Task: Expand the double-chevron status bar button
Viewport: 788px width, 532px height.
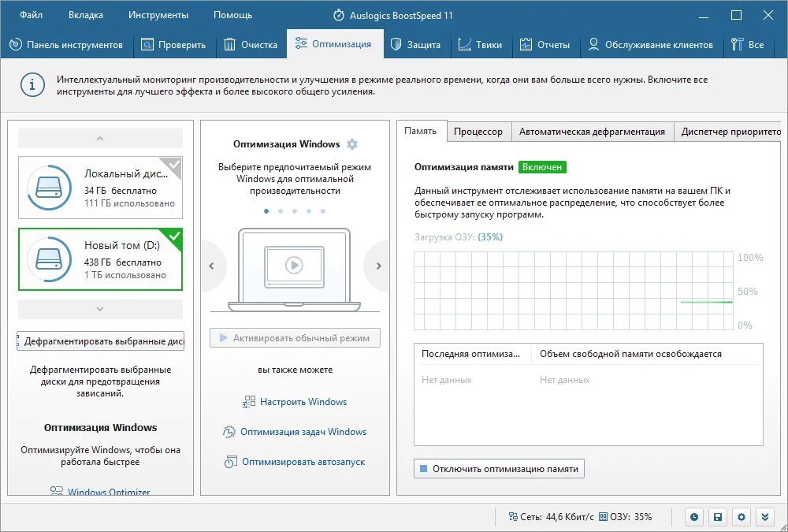Action: (765, 517)
